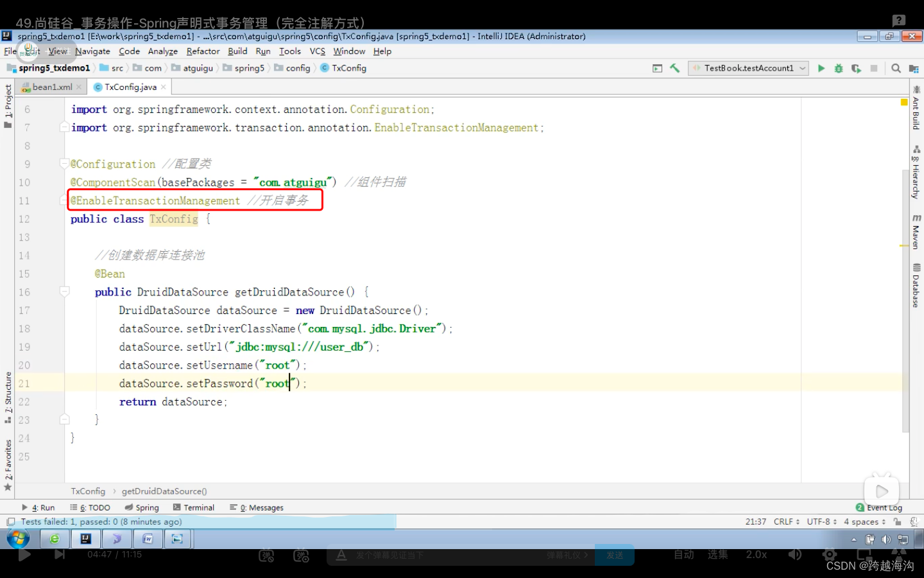Change UTF-8 file encoding in status bar
Screen dimensions: 924x578
(x=821, y=521)
